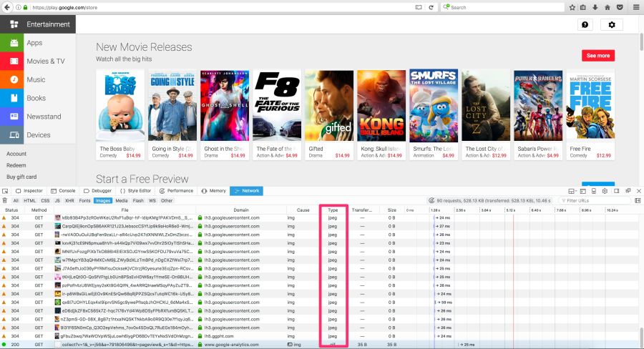Click the Filter URLs input field

pyautogui.click(x=595, y=200)
